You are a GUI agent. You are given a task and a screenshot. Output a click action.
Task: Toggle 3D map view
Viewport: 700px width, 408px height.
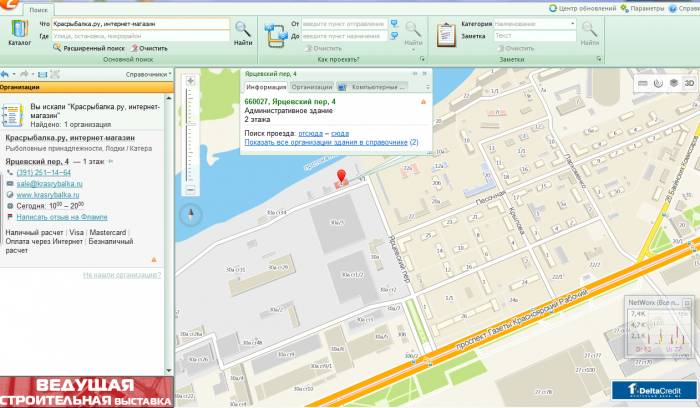click(689, 83)
